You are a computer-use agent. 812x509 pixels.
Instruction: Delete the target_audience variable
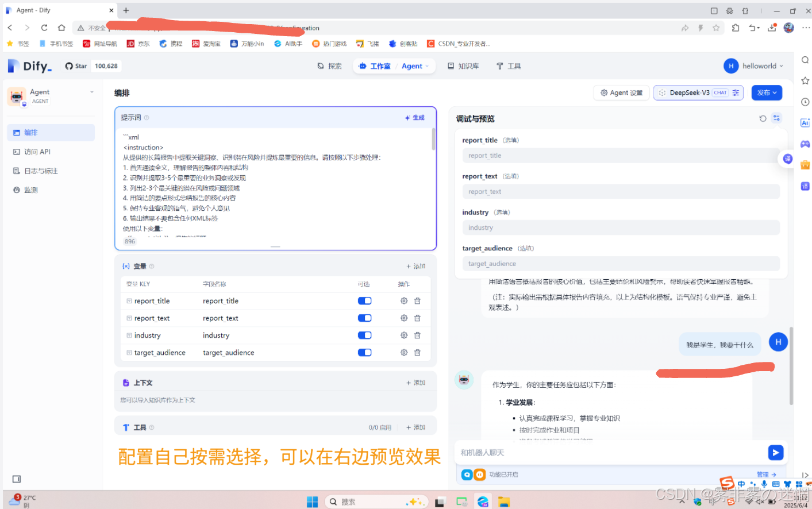[x=418, y=353]
